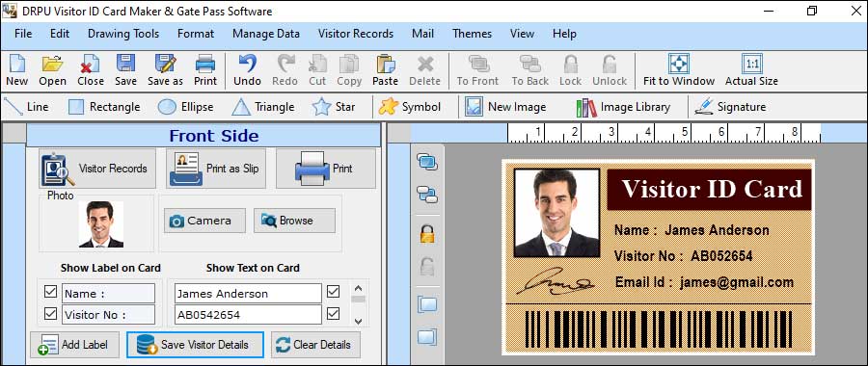
Task: Click the Close document icon in toolbar
Action: click(x=91, y=64)
